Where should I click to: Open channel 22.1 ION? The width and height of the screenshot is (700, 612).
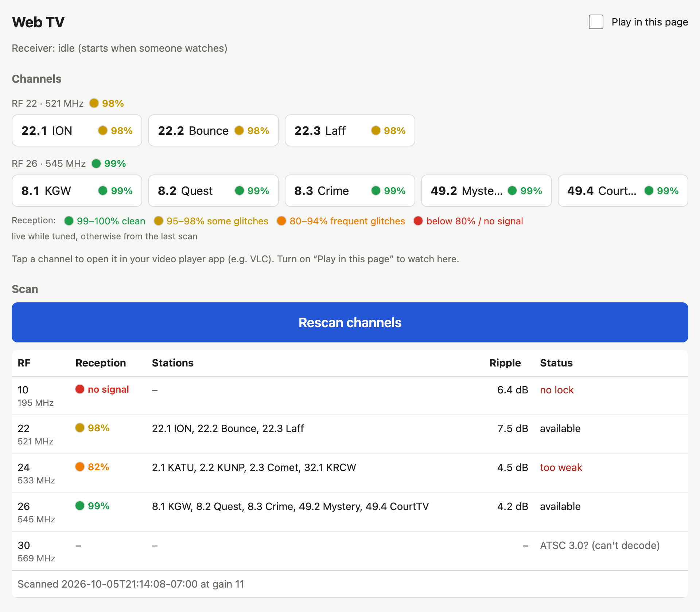[x=77, y=130]
